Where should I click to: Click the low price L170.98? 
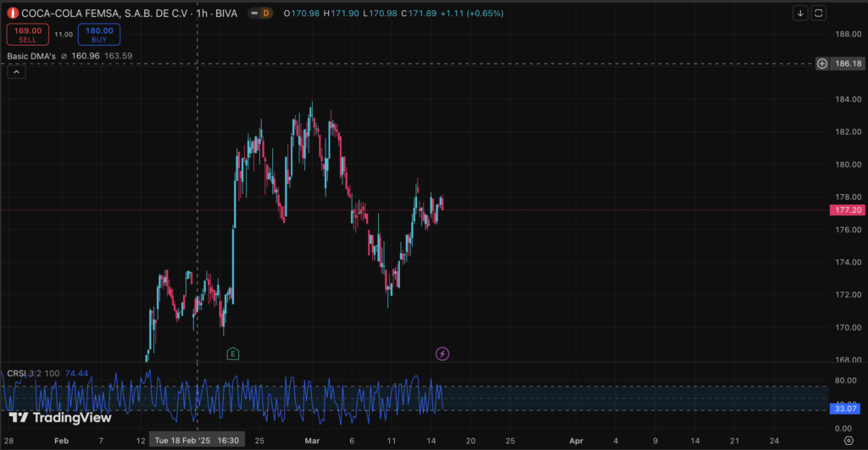380,14
